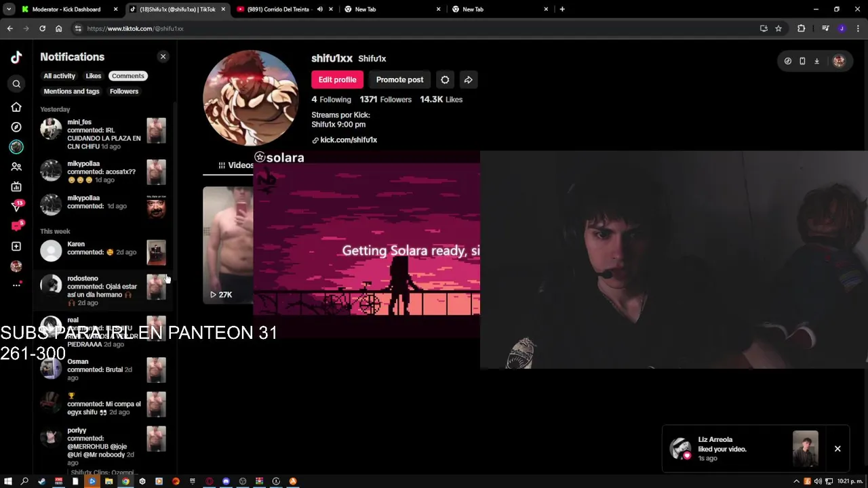This screenshot has width=868, height=488.
Task: Open Explore compass icon in sidebar
Action: point(16,127)
